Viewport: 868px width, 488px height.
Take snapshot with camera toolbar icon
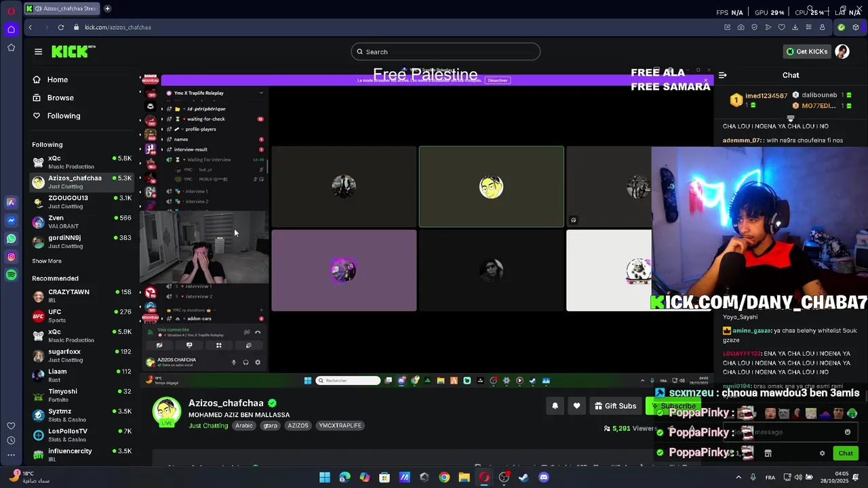(741, 27)
